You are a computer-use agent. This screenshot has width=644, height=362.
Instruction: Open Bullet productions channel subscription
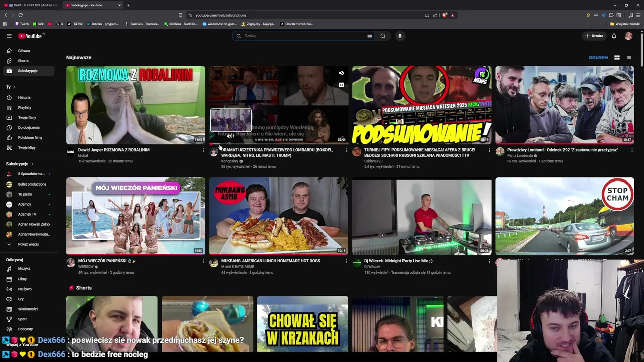point(29,184)
